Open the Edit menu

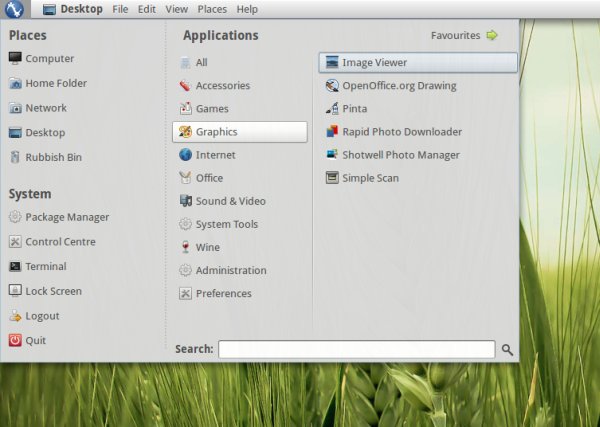pyautogui.click(x=147, y=9)
